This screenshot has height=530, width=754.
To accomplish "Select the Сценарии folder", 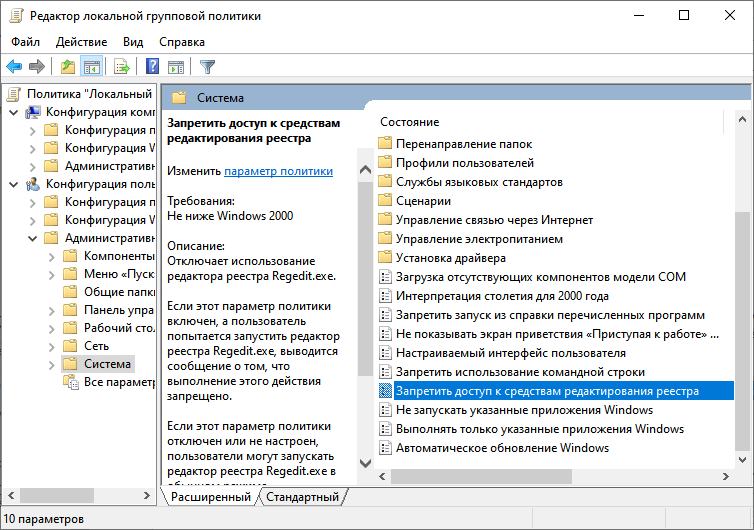I will point(415,201).
